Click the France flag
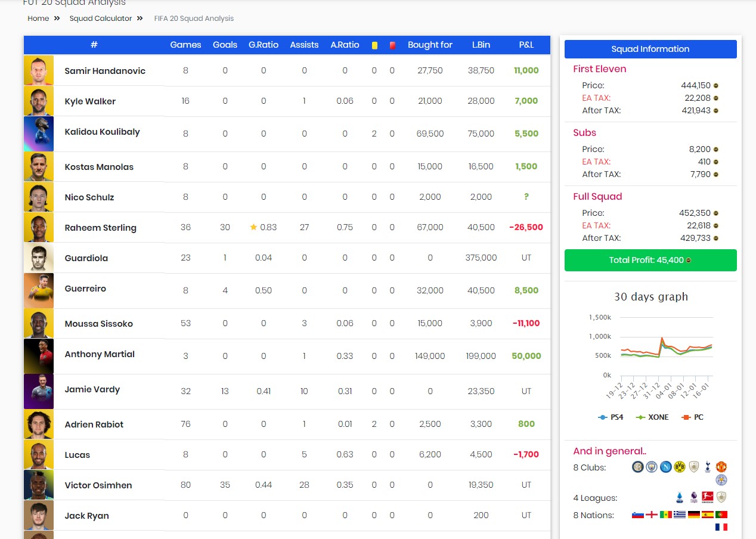 click(x=721, y=527)
